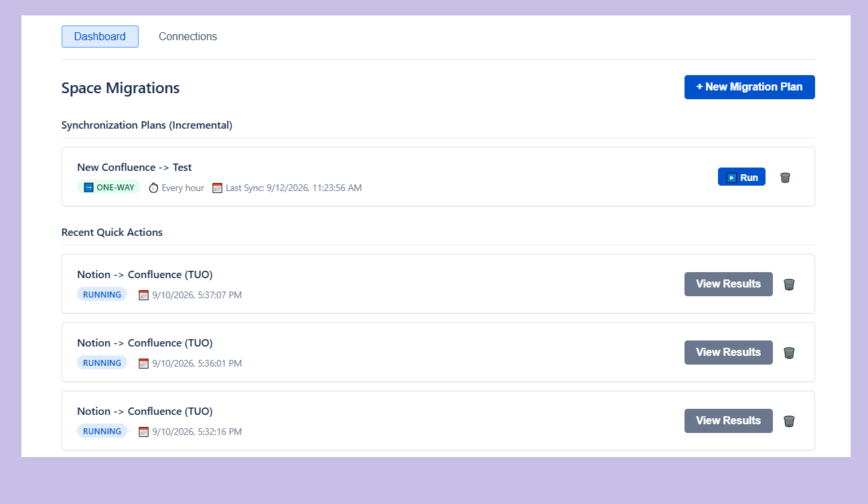The image size is (868, 504).
Task: Open the Dashboard tab
Action: 100,37
